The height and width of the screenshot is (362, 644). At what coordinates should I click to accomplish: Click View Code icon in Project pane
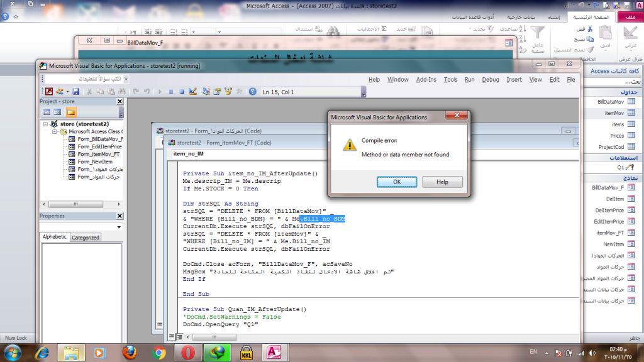click(47, 112)
